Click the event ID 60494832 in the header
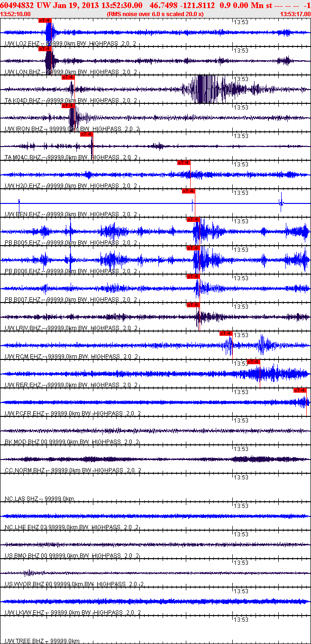Viewport: 311px width, 644px height. (x=17, y=5)
